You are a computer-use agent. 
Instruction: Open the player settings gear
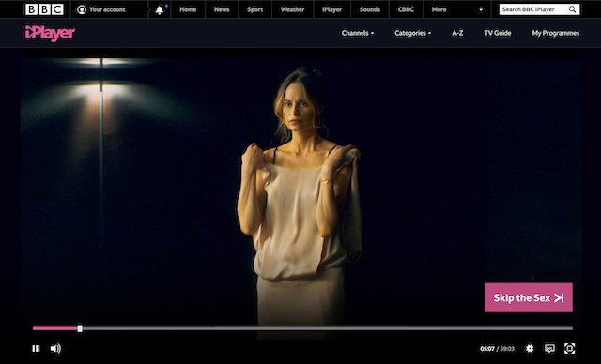click(x=530, y=348)
